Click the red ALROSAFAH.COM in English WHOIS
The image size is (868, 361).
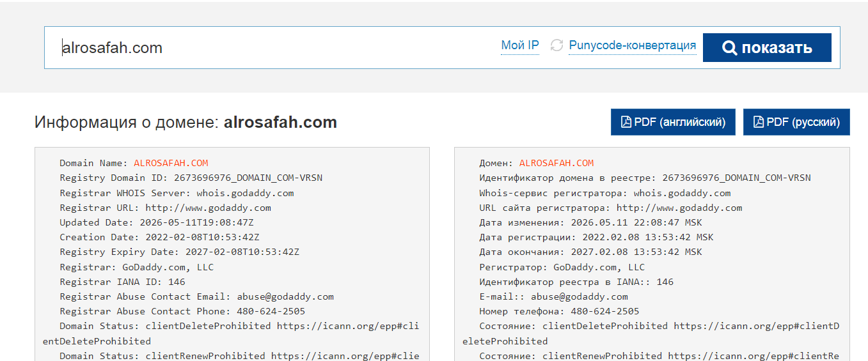point(171,163)
